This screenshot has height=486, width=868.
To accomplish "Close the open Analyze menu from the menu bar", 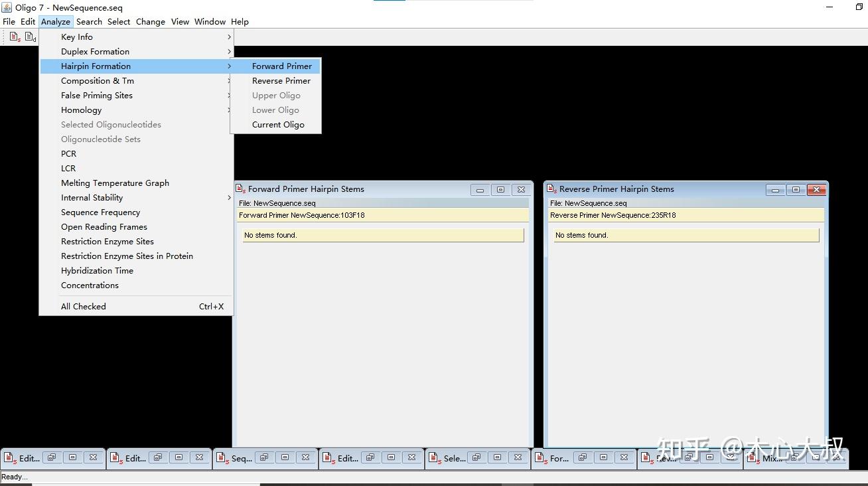I will tap(56, 22).
